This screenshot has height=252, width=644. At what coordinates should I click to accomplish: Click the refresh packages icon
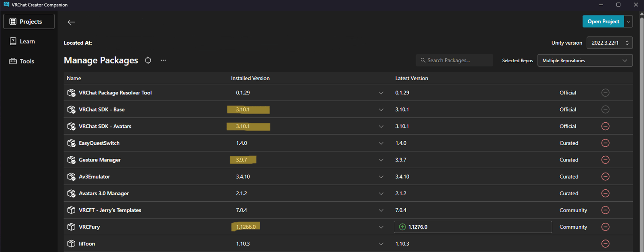tap(148, 60)
